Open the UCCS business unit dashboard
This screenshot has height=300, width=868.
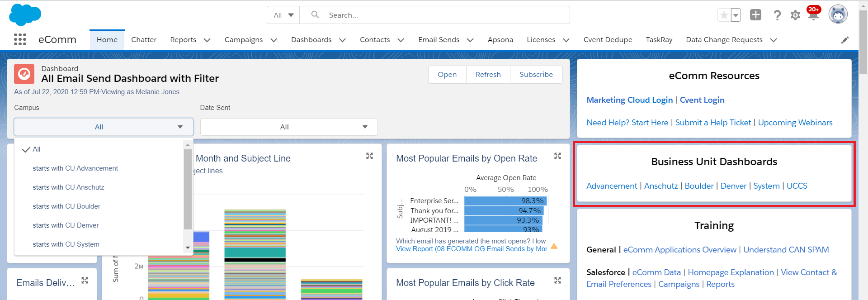(797, 186)
